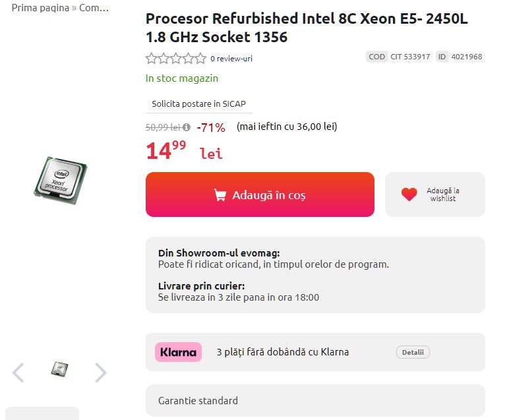The height and width of the screenshot is (420, 507).
Task: Click the pink Klarna logo
Action: [178, 352]
